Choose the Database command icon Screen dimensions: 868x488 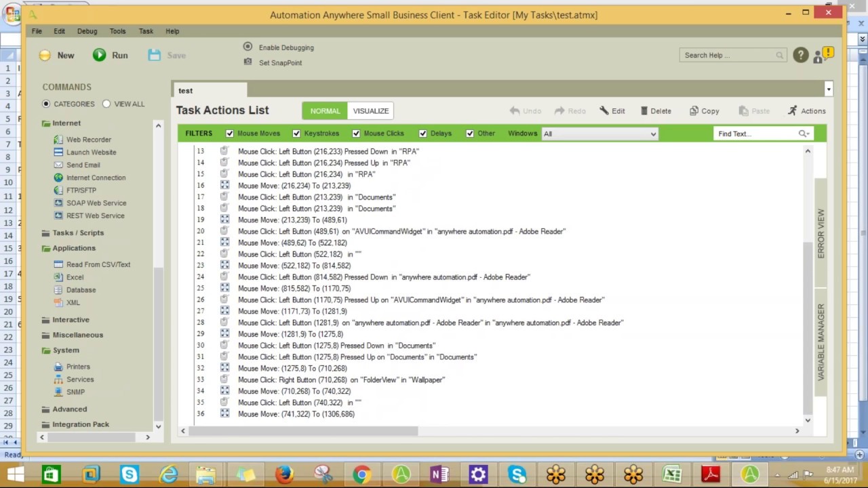[x=58, y=290]
